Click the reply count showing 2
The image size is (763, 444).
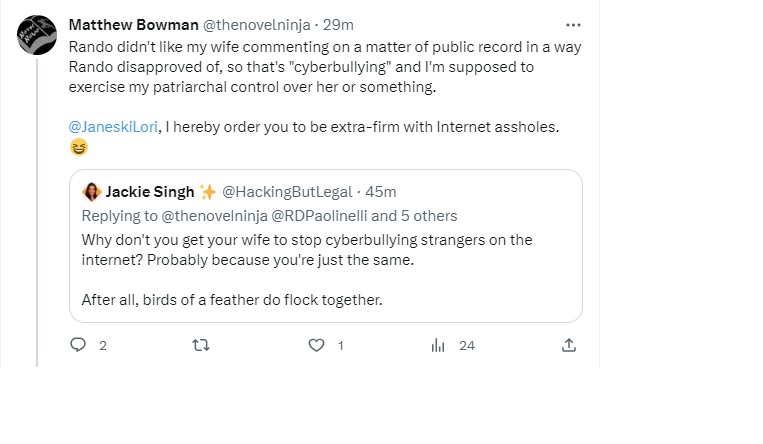pos(103,346)
